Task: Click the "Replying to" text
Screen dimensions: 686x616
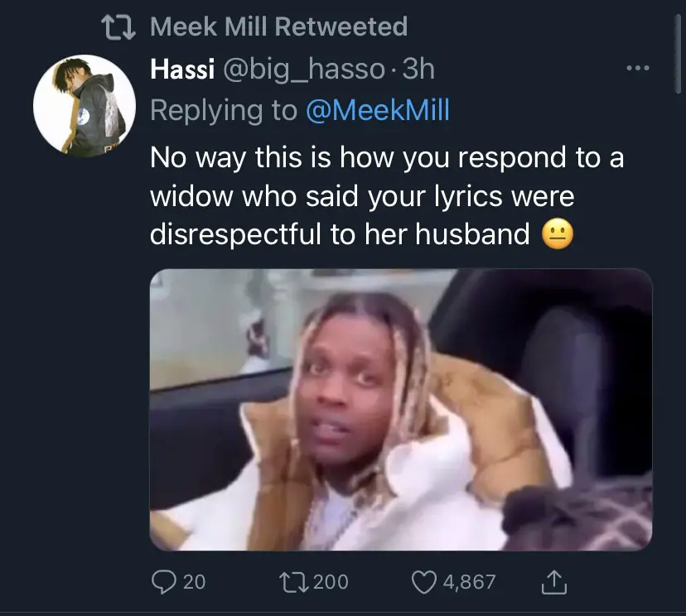Action: coord(224,111)
